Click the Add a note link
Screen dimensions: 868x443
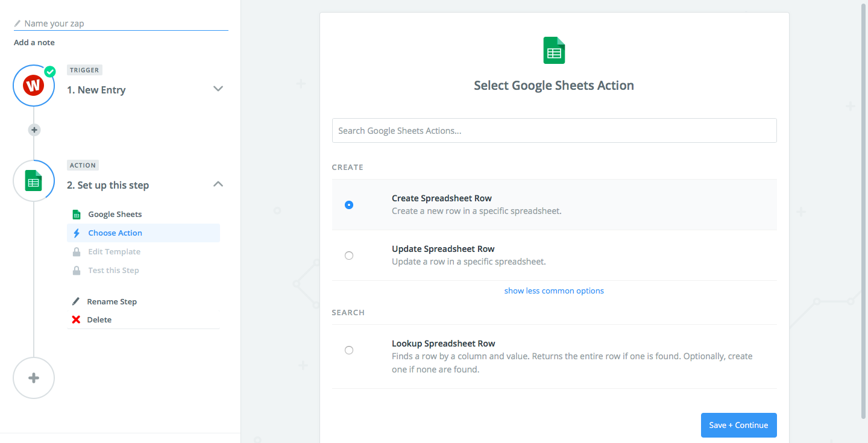(x=34, y=43)
